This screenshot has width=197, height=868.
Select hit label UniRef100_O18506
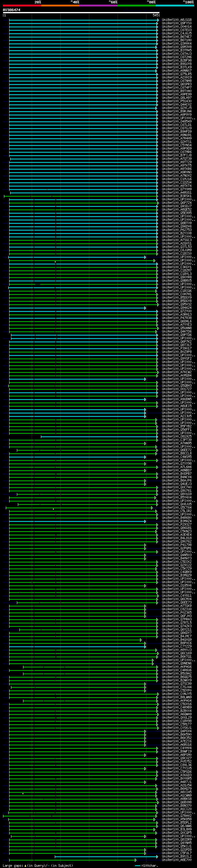(x=177, y=585)
